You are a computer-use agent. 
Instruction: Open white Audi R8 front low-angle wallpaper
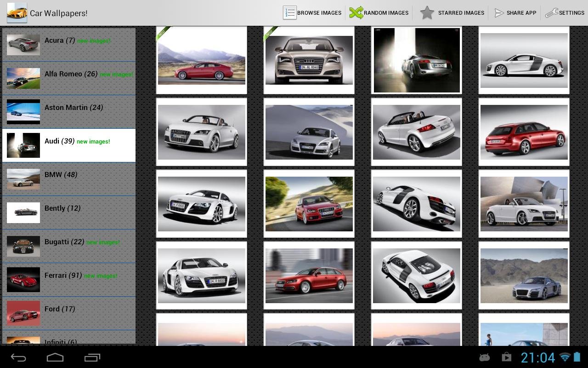pyautogui.click(x=202, y=204)
